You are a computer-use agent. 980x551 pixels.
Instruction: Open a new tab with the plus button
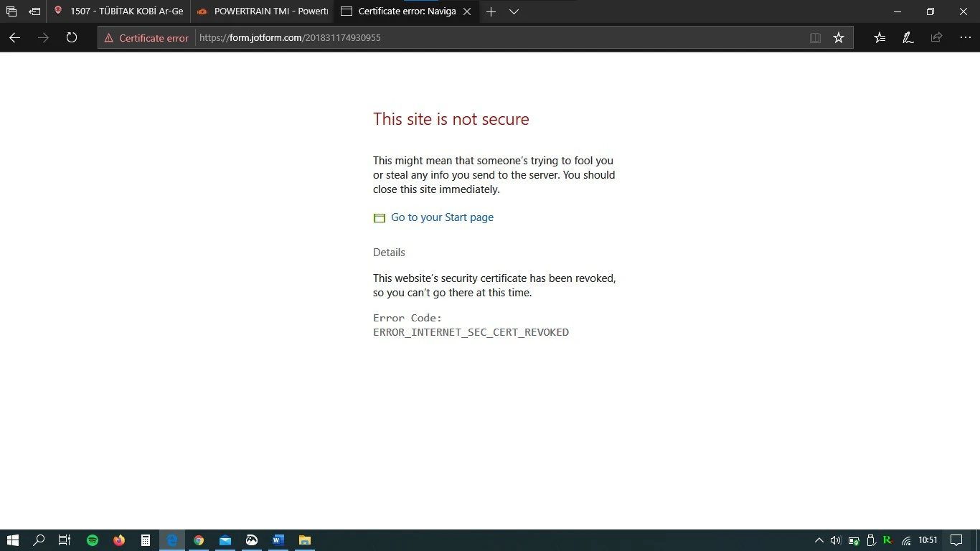[x=491, y=11]
